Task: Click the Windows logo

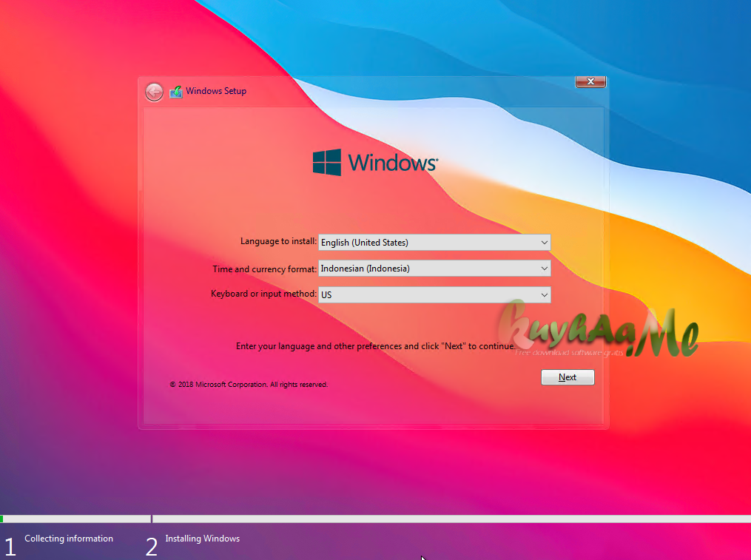Action: pyautogui.click(x=375, y=163)
